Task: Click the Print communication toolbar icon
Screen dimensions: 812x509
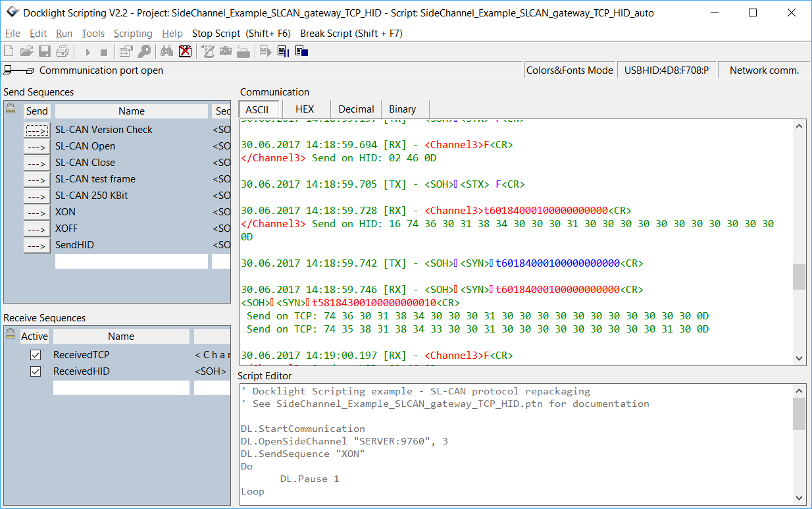Action: point(61,51)
